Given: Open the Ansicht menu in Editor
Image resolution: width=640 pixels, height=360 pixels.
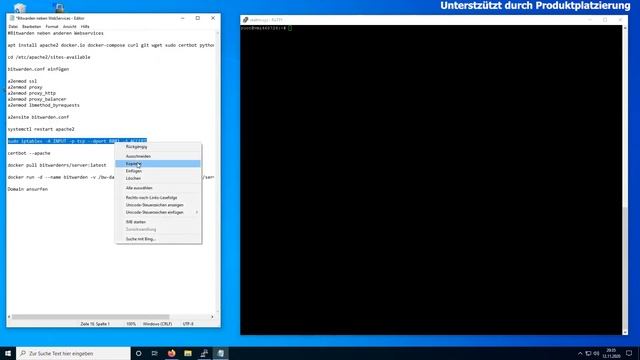Looking at the screenshot, I should tap(69, 27).
